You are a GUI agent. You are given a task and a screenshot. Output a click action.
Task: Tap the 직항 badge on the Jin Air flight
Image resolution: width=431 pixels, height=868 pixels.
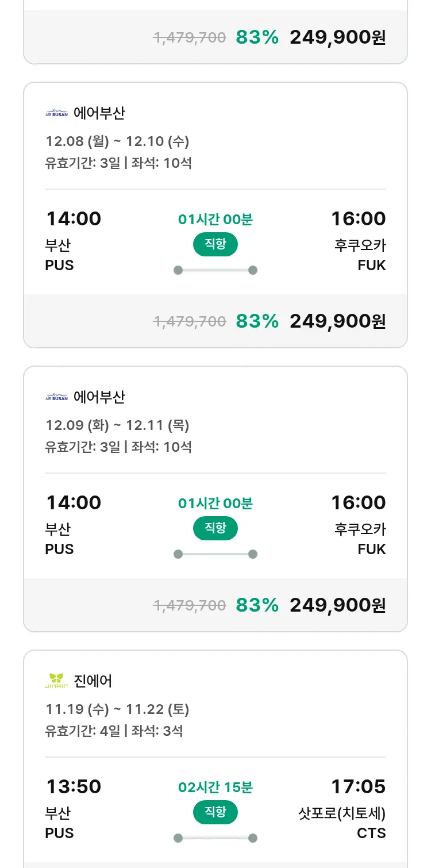(x=215, y=812)
